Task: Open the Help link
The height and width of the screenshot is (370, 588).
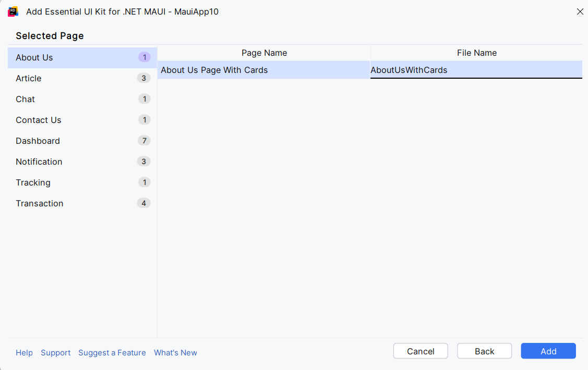Action: pyautogui.click(x=24, y=353)
